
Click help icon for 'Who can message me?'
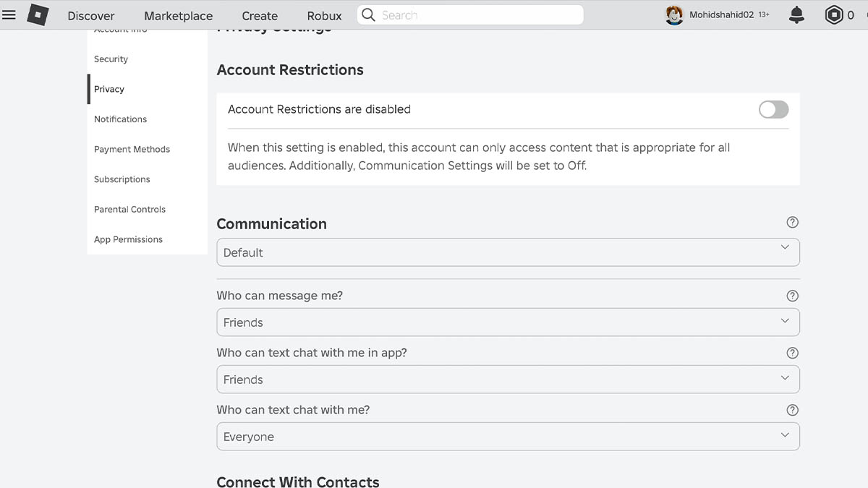(792, 296)
